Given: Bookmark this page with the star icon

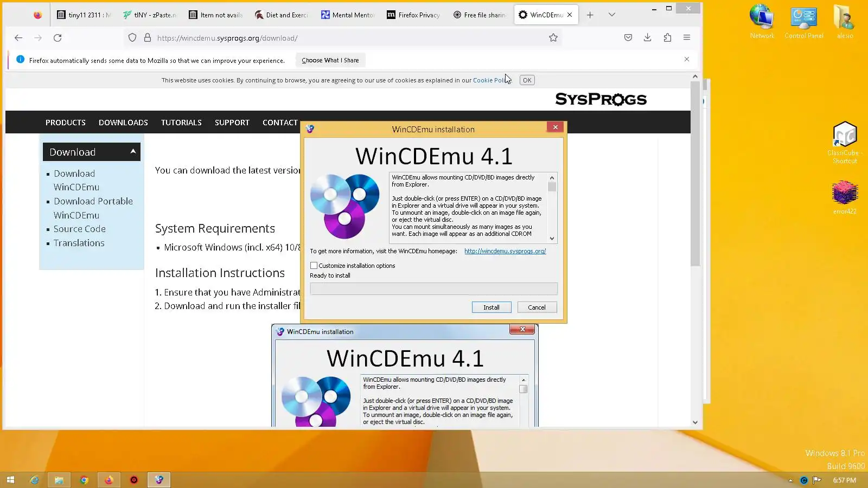Looking at the screenshot, I should click(x=553, y=38).
